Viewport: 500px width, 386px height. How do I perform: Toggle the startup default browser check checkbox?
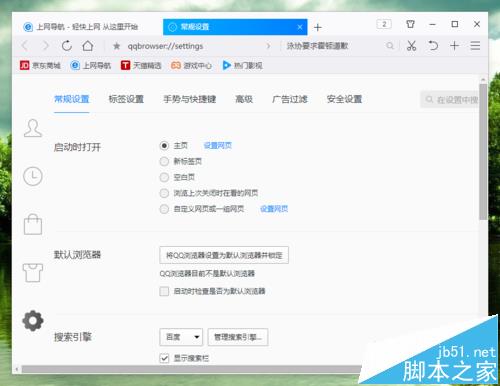coord(164,291)
